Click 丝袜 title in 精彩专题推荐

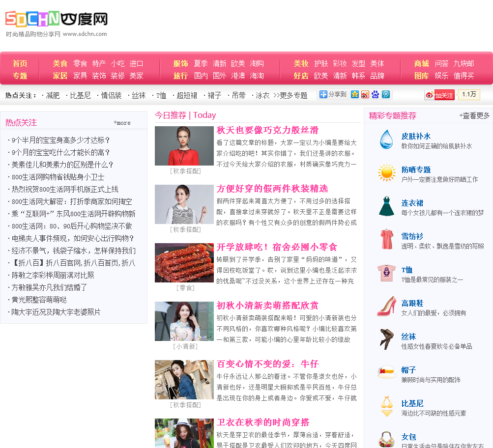click(409, 336)
